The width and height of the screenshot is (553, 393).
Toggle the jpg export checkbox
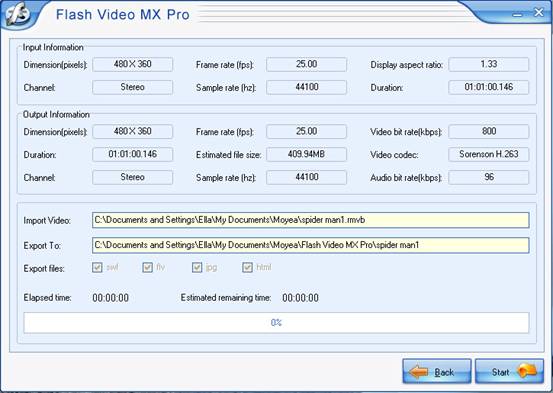[x=197, y=267]
